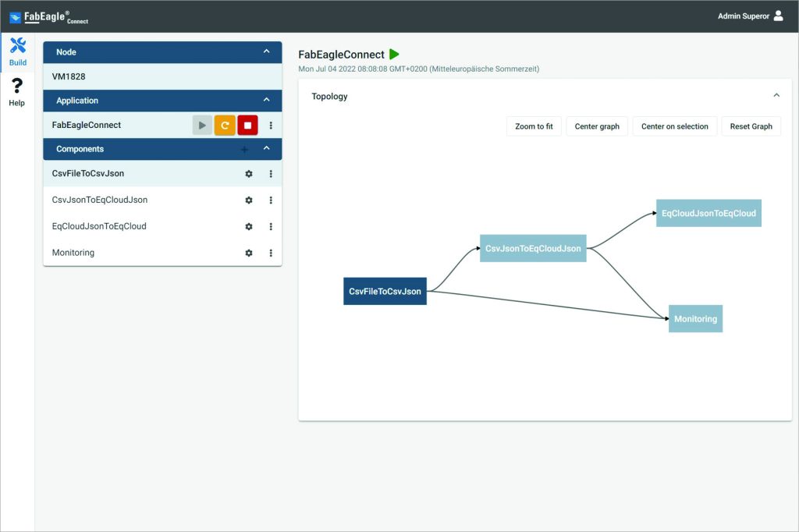The height and width of the screenshot is (532, 799).
Task: Click the FabEagle Connect logo
Action: [x=48, y=16]
